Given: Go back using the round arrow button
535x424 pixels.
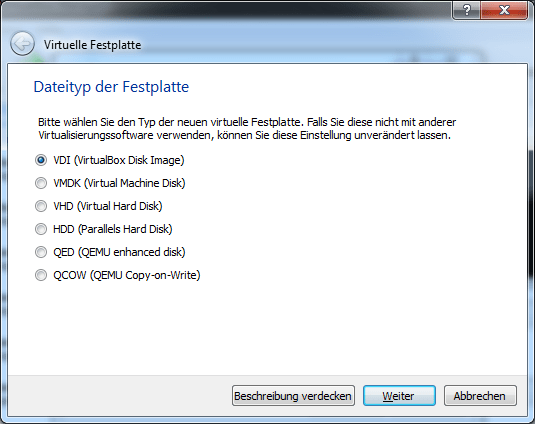Looking at the screenshot, I should (23, 44).
